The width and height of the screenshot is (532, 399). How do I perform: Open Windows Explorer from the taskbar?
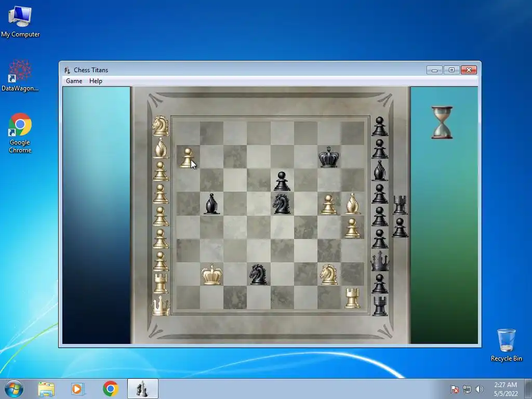46,389
